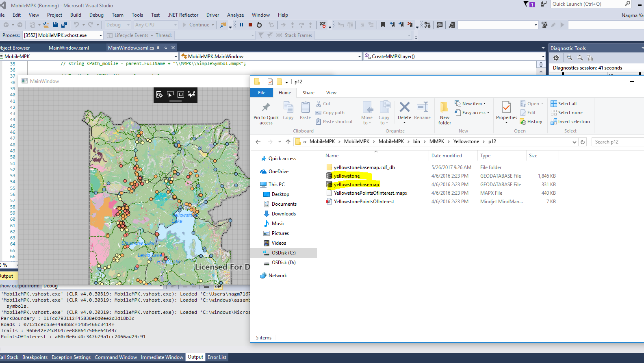Restart the debugging session
This screenshot has width=644, height=363.
pyautogui.click(x=259, y=25)
